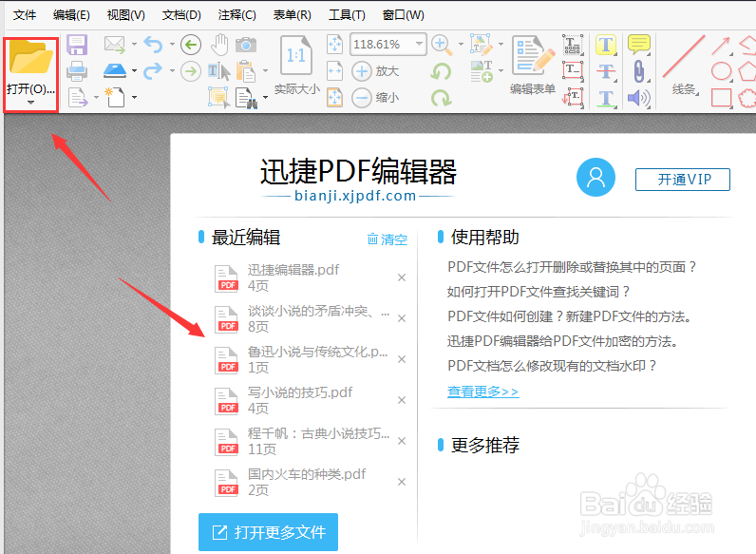Click the export document icon with purple arrow
Image resolution: width=756 pixels, height=554 pixels.
click(78, 98)
